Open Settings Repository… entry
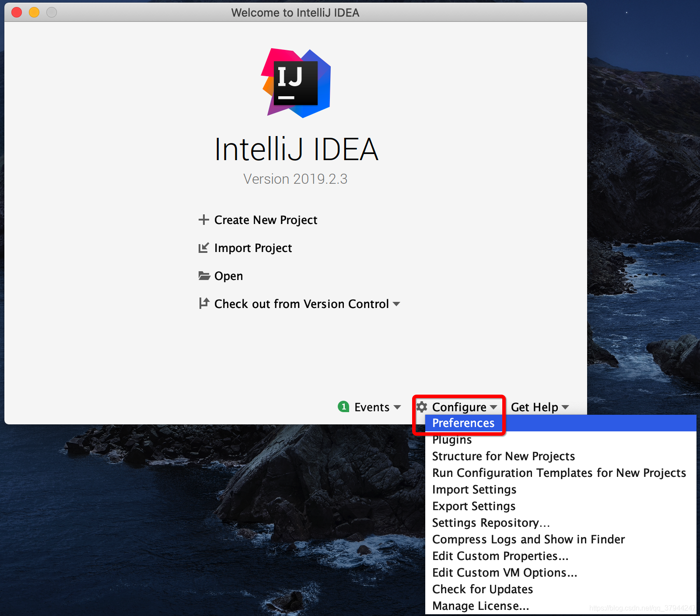The image size is (700, 616). coord(560,523)
